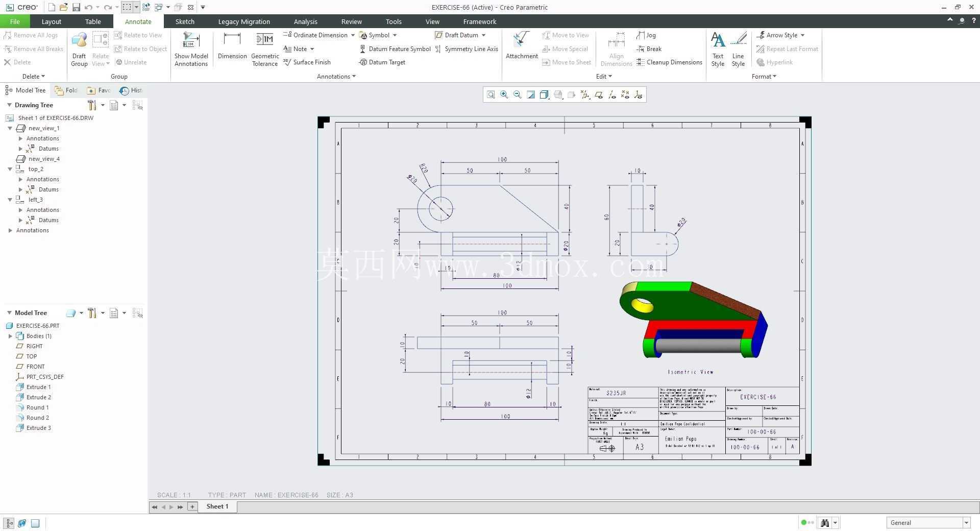Click the Refit zoom icon in graphics toolbar
Image resolution: width=980 pixels, height=531 pixels.
(x=491, y=94)
